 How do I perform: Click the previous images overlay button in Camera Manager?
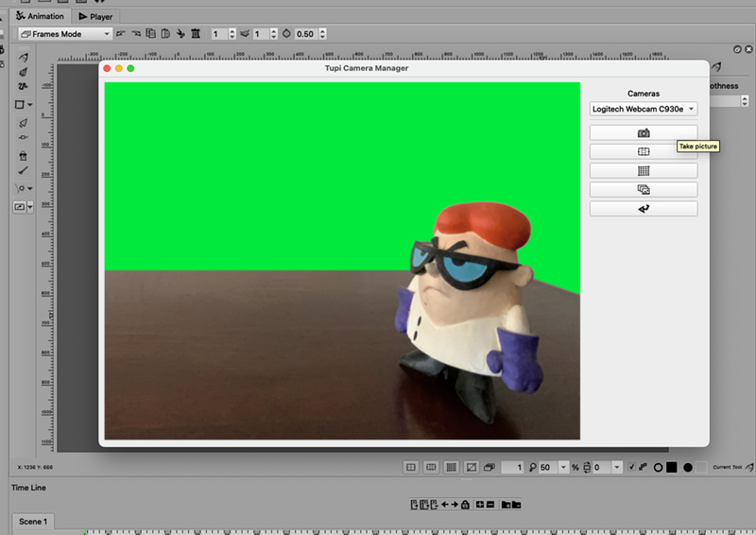coord(644,190)
